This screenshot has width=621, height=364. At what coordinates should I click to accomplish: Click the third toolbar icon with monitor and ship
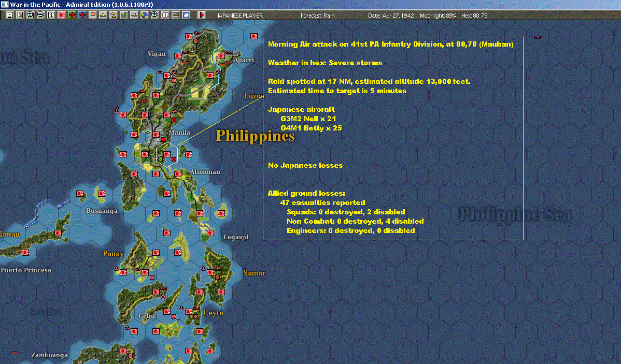point(31,15)
